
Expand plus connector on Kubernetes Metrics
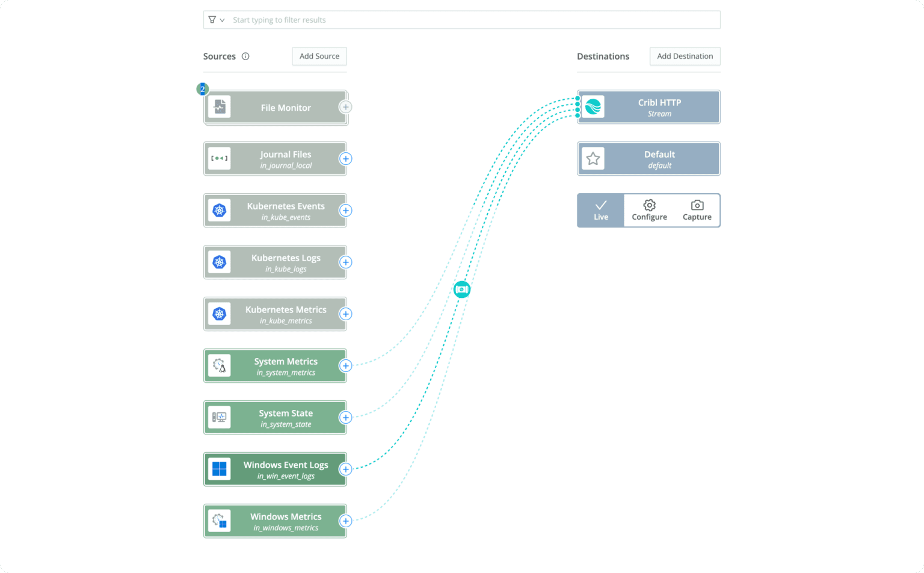coord(346,314)
